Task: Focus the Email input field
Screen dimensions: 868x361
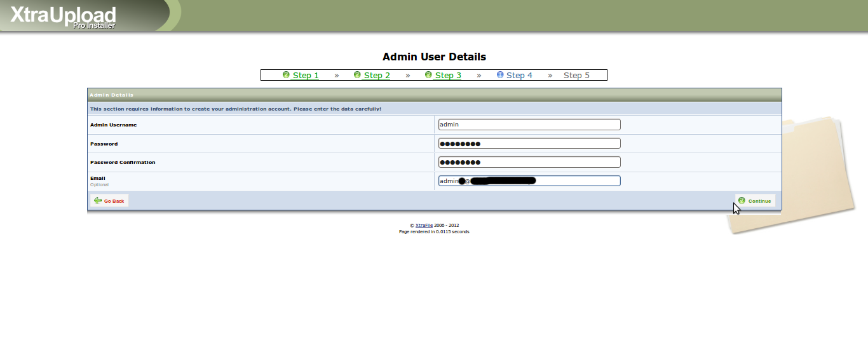Action: click(529, 181)
